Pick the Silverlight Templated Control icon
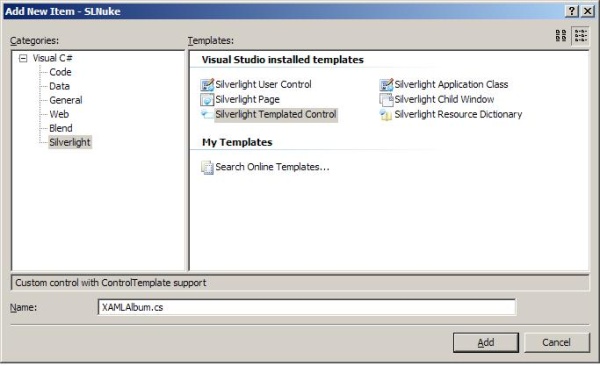Screen dimensions: 600x366 point(207,114)
